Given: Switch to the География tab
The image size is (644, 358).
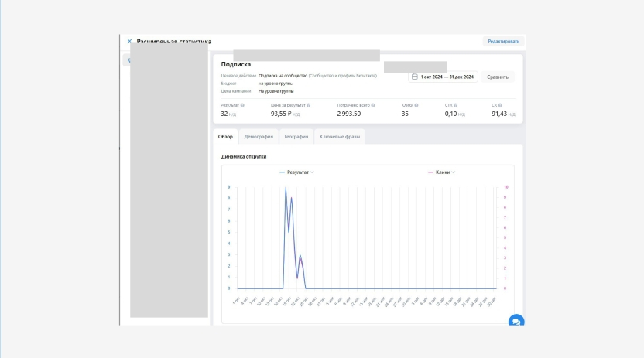Looking at the screenshot, I should 296,137.
